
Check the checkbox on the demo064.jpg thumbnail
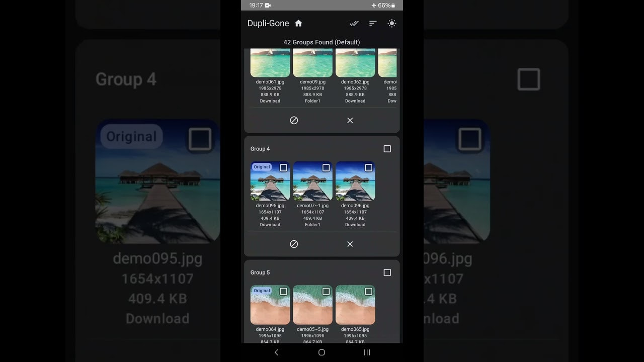pyautogui.click(x=283, y=292)
